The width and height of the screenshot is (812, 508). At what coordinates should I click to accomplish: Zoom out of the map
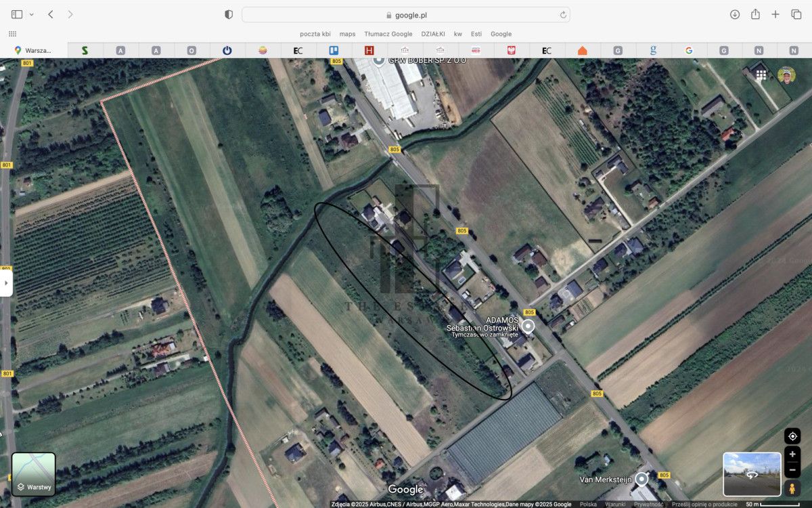(792, 470)
